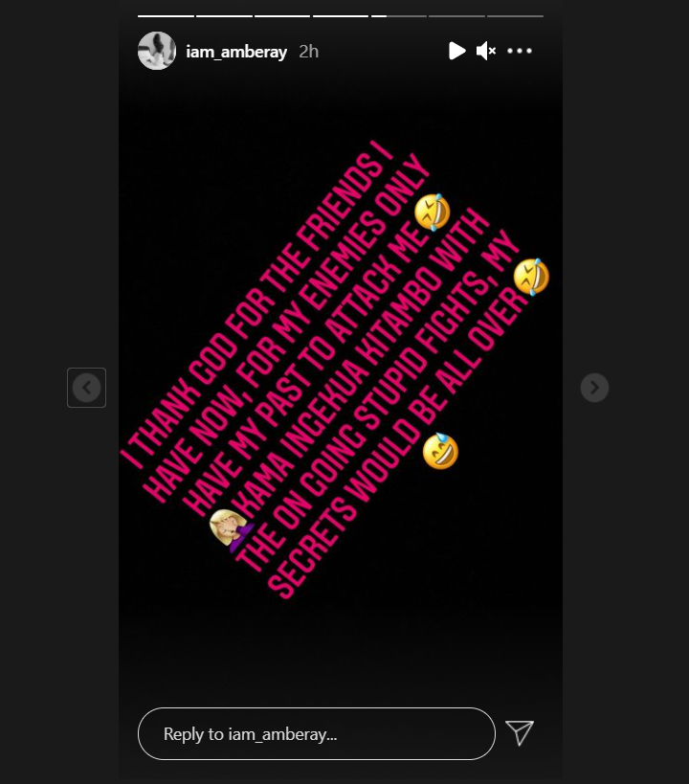Focus the Reply to iam_amberay field

pyautogui.click(x=317, y=733)
